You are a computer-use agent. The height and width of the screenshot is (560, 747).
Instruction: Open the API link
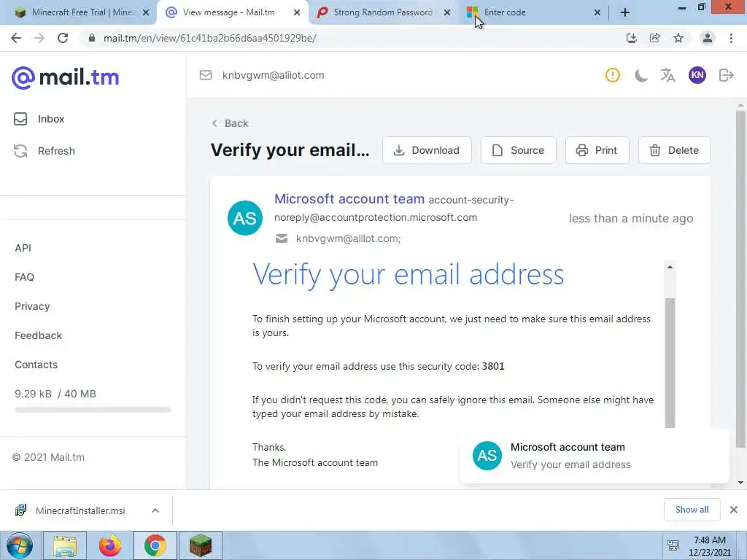click(23, 248)
